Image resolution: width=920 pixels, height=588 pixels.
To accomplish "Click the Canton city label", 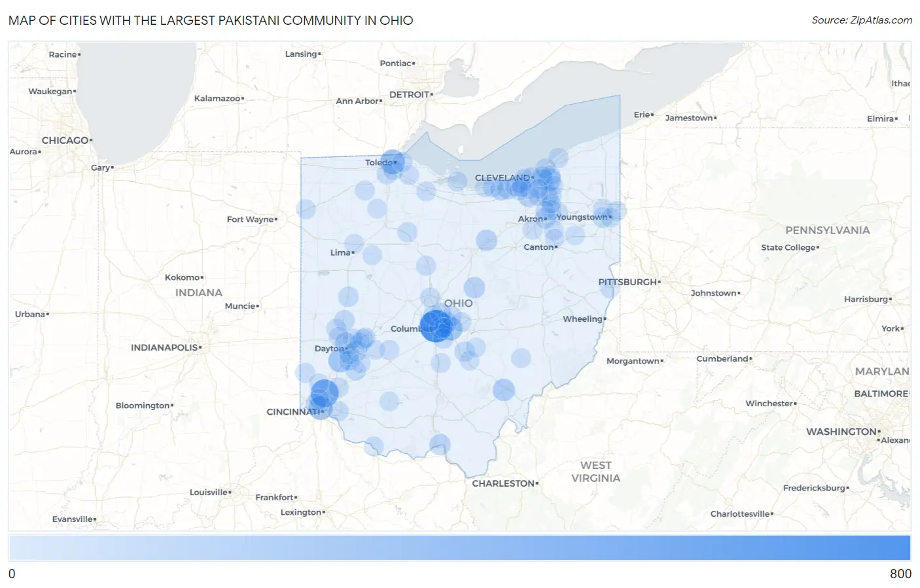I will point(539,247).
